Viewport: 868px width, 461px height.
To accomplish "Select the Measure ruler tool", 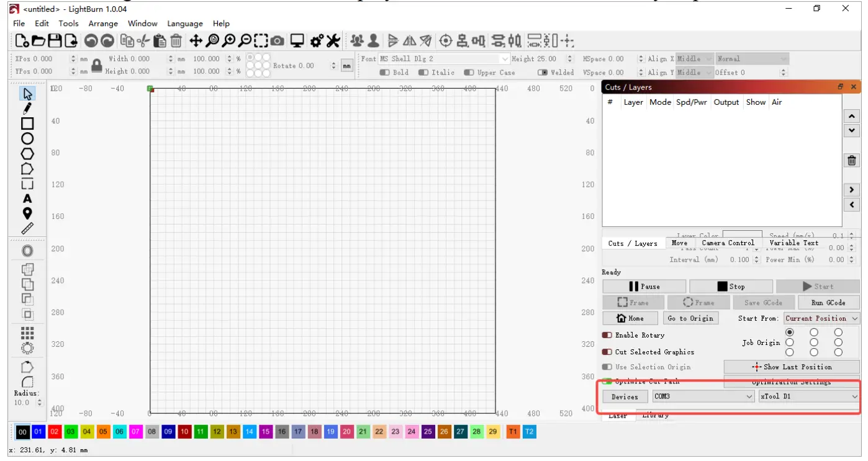I will click(x=27, y=228).
